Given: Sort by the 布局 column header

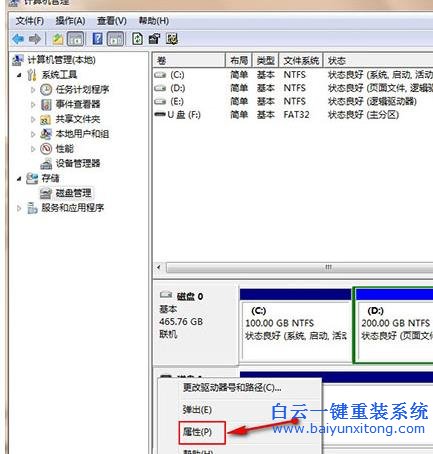Looking at the screenshot, I should click(239, 60).
